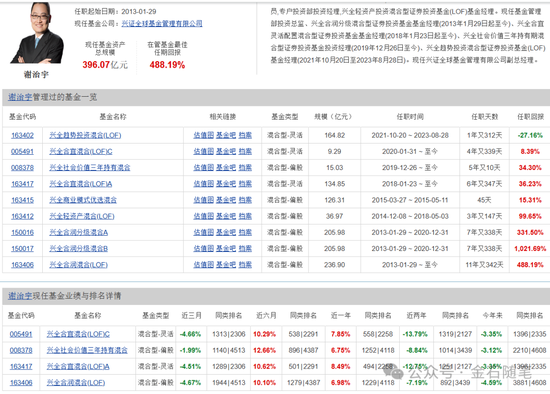Open 档案 link in 163417 managed row
550x394 pixels.
click(245, 184)
